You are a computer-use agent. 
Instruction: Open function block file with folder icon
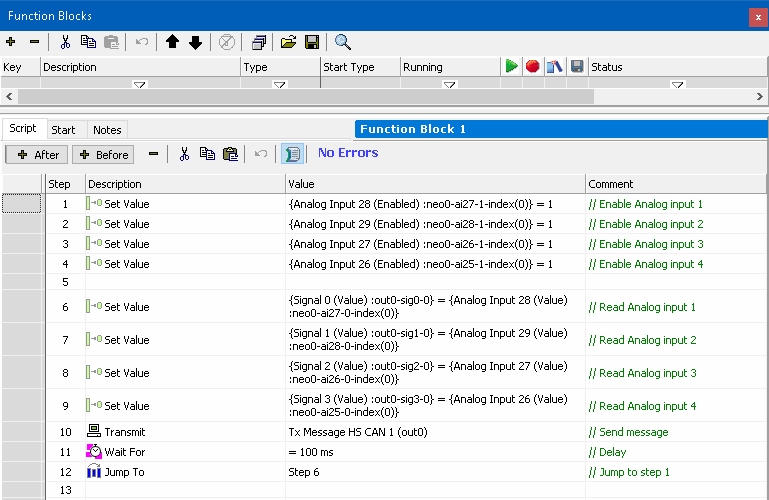click(288, 42)
